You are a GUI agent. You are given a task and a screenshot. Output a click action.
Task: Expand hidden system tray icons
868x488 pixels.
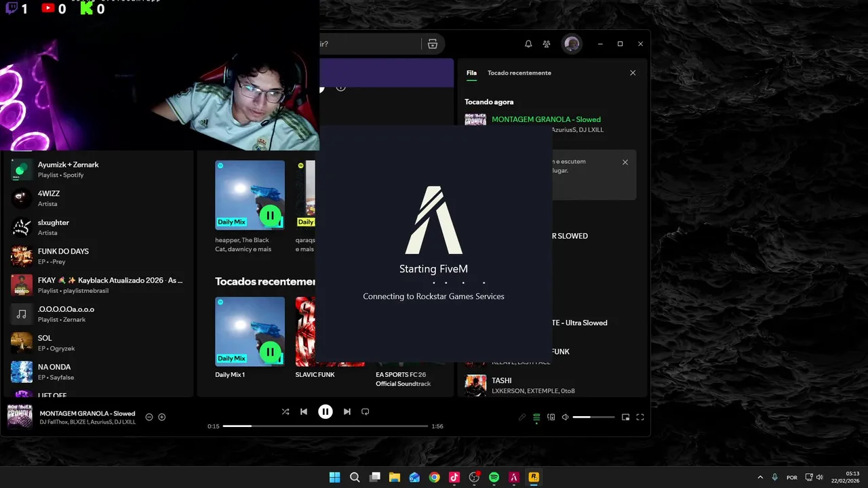point(760,477)
